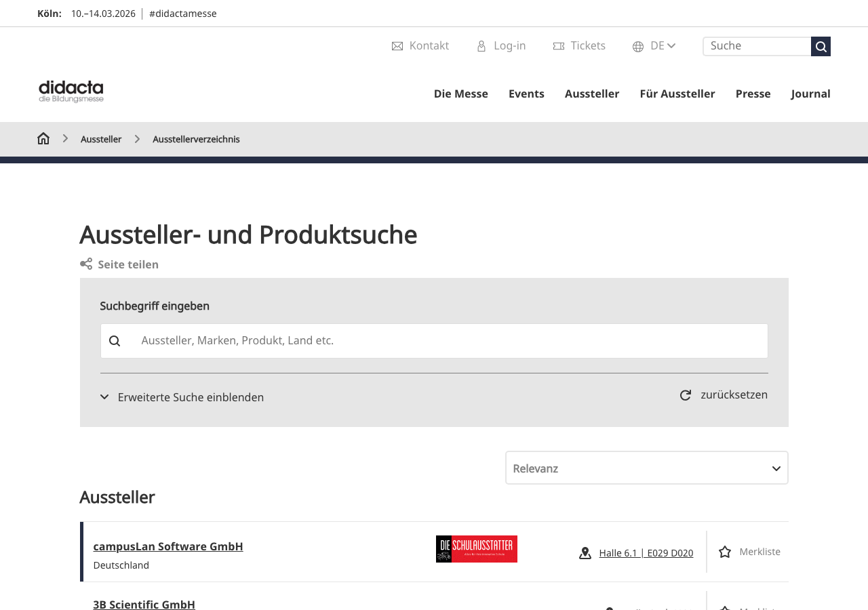The width and height of the screenshot is (868, 610).
Task: Select the Journal navigation item
Action: tap(810, 94)
